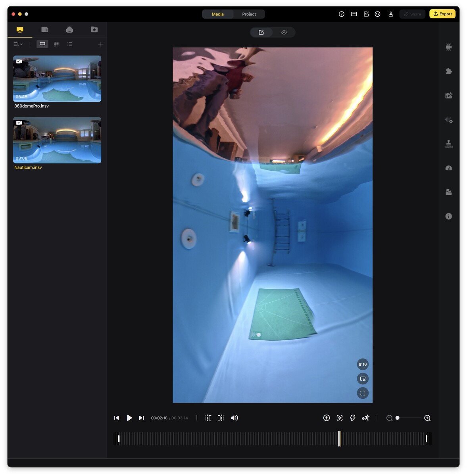Switch library to list view
Screen dimensions: 467x476
click(x=70, y=44)
